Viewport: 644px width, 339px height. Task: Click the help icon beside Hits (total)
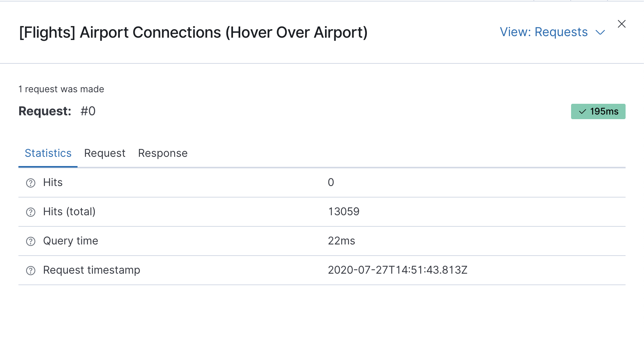click(x=31, y=212)
